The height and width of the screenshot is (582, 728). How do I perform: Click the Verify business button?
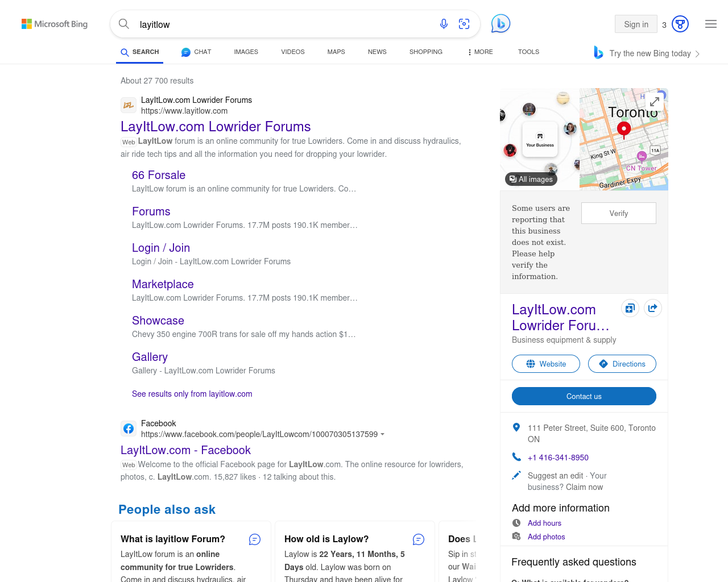tap(618, 213)
